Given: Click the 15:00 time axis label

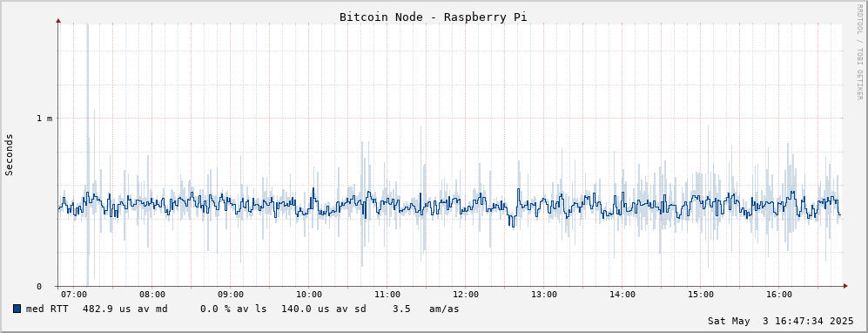Looking at the screenshot, I should (700, 295).
